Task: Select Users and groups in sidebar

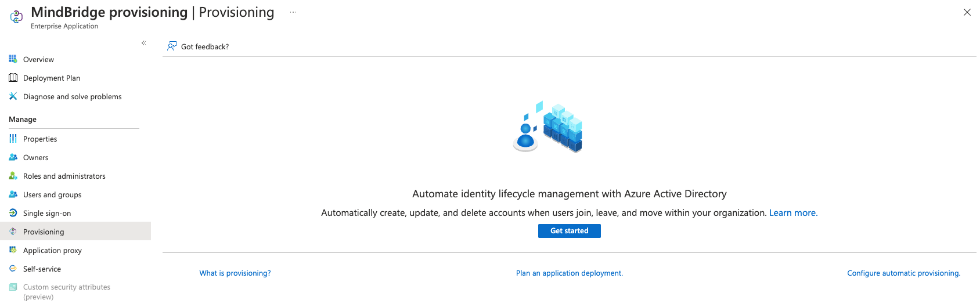Action: coord(52,194)
